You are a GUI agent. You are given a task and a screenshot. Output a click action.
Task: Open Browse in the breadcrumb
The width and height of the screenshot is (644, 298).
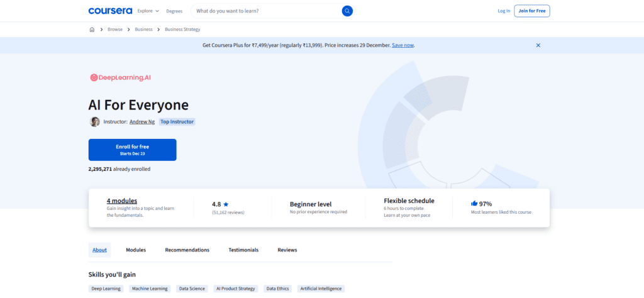[x=115, y=30]
